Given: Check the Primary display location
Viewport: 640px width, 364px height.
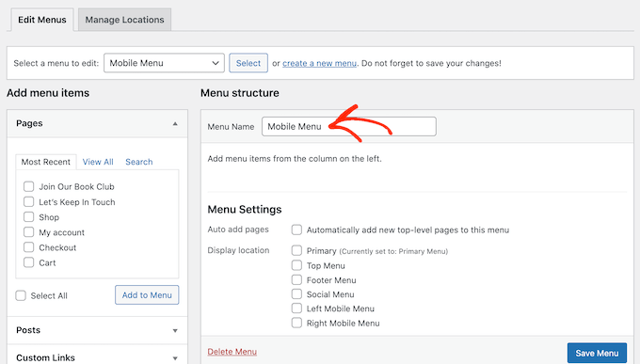Looking at the screenshot, I should pyautogui.click(x=296, y=250).
